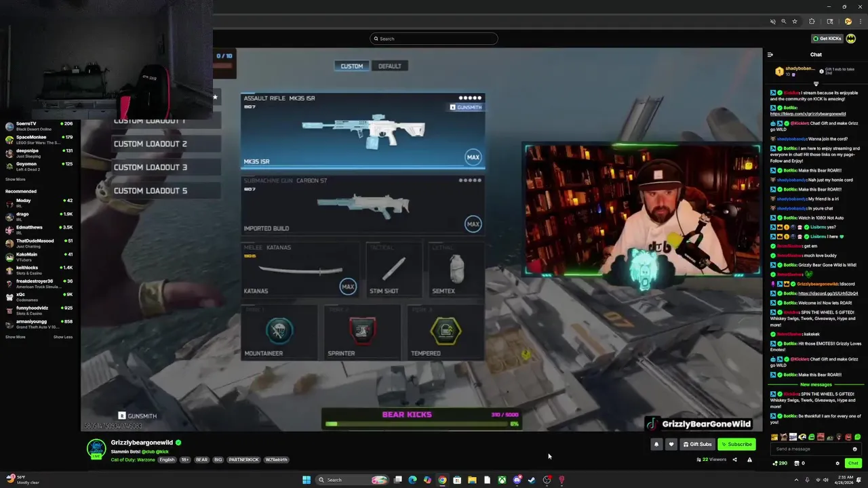Click the notification bell icon under the stream
This screenshot has width=868, height=488.
[656, 445]
